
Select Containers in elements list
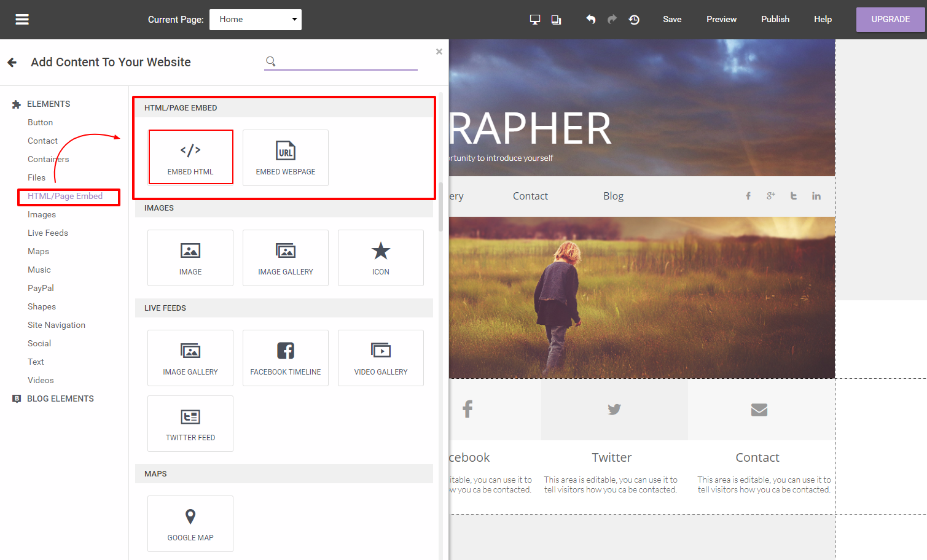48,159
